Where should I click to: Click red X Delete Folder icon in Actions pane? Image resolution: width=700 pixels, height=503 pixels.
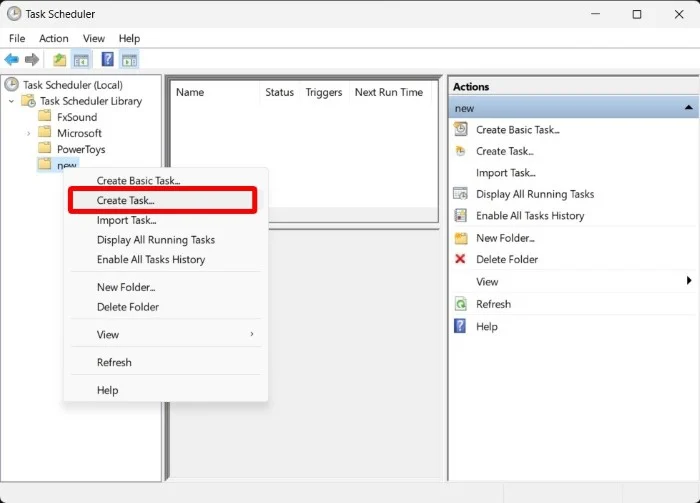[x=460, y=259]
